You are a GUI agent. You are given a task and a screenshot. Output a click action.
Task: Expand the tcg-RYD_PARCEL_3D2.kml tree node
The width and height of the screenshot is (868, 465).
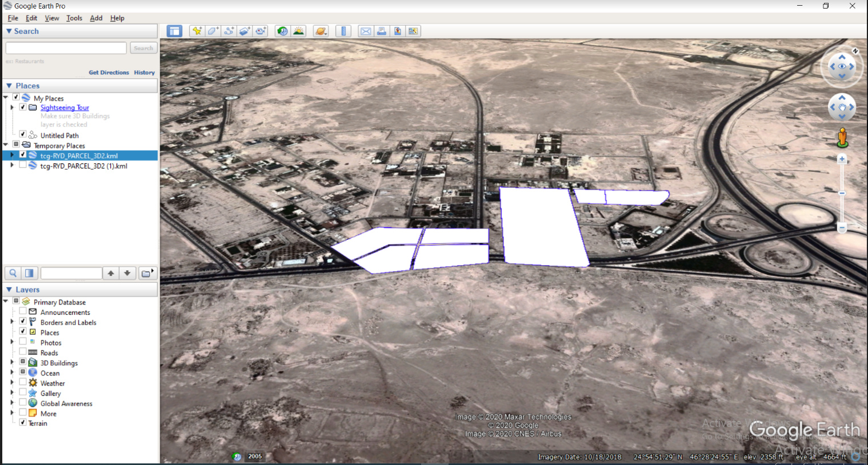click(x=12, y=155)
